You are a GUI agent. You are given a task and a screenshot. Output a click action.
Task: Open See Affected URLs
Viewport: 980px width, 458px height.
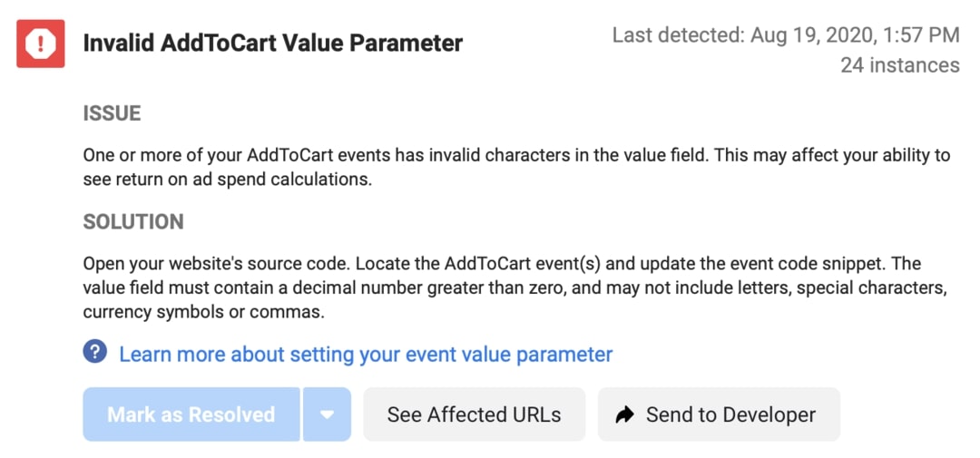474,414
